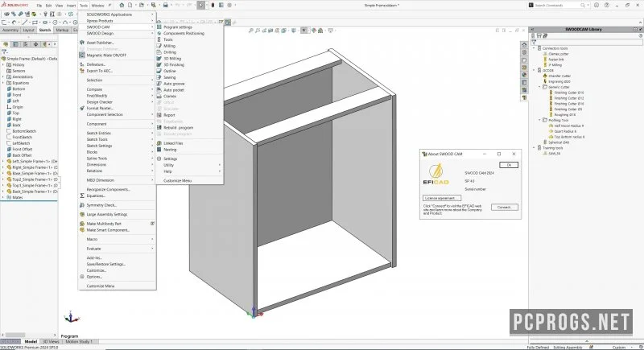Open the File menu

click(x=39, y=6)
